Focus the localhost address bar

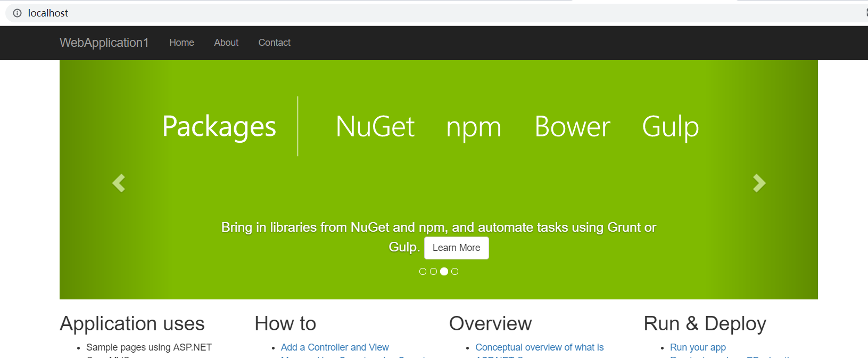pyautogui.click(x=319, y=13)
